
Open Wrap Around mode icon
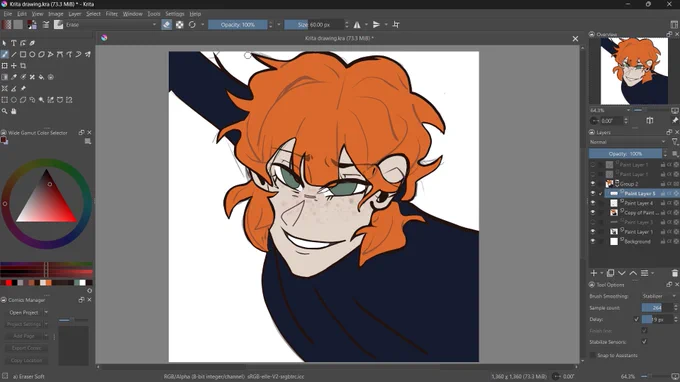point(396,25)
